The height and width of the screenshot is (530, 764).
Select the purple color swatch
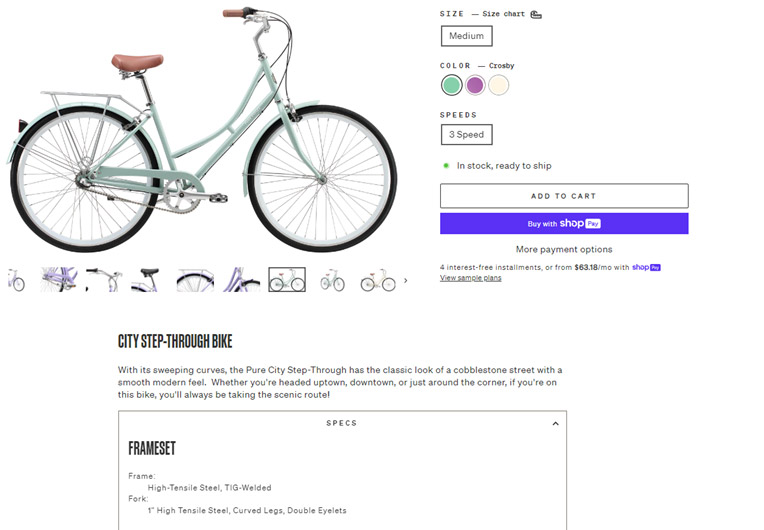[x=475, y=85]
